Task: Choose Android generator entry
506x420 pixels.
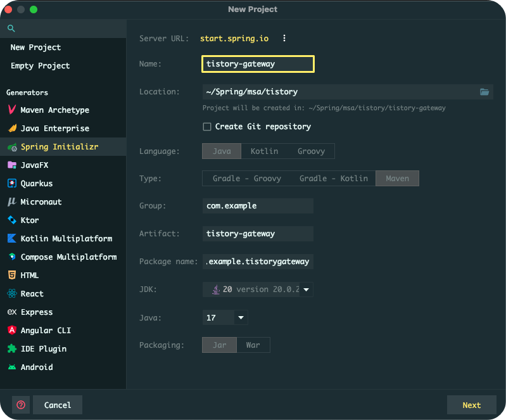Action: (63, 367)
